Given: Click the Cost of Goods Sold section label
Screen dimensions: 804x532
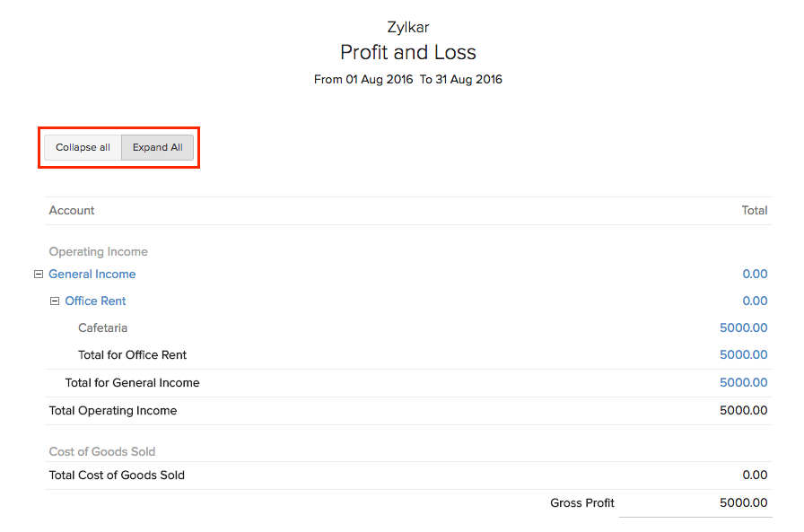Looking at the screenshot, I should pyautogui.click(x=102, y=452).
